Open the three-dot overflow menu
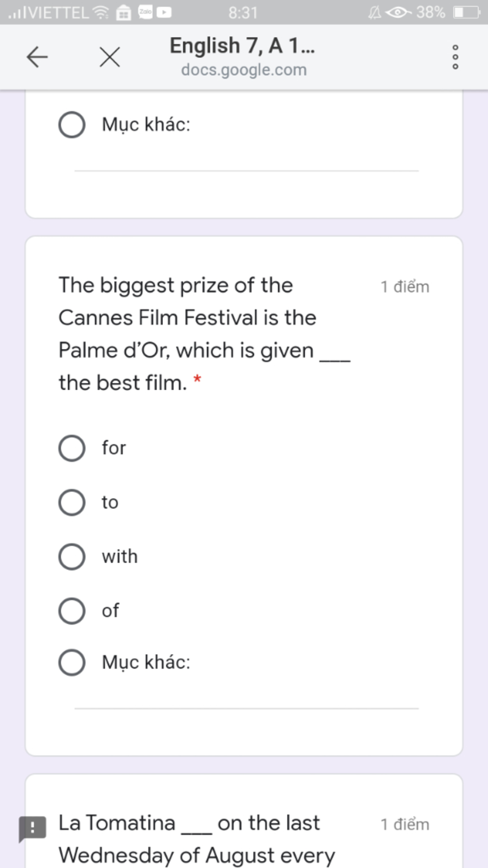The width and height of the screenshot is (488, 868). (x=455, y=57)
